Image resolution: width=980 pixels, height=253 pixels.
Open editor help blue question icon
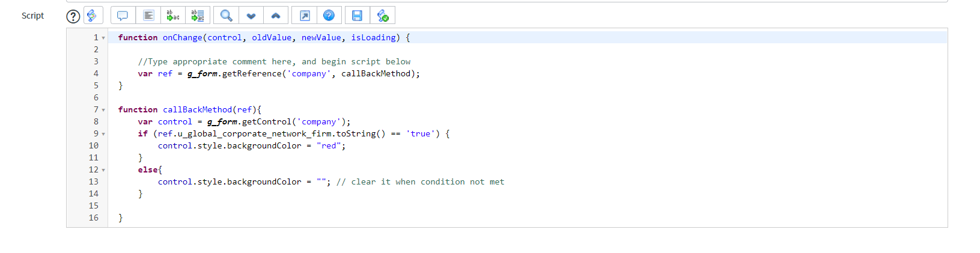tap(329, 15)
